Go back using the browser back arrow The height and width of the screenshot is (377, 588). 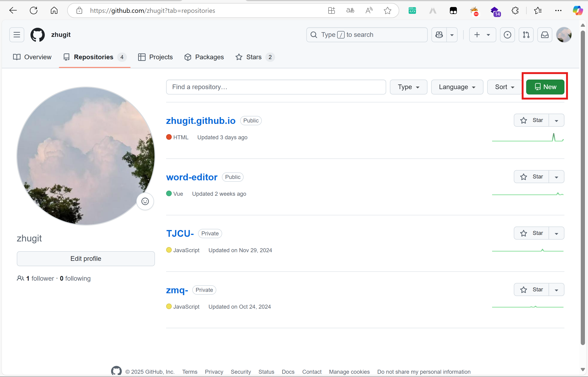click(13, 10)
